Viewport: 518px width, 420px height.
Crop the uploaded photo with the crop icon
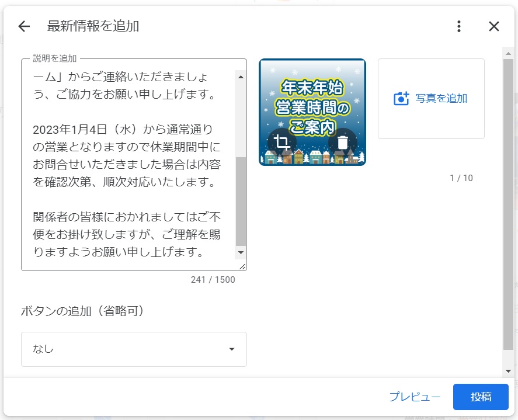tap(282, 143)
